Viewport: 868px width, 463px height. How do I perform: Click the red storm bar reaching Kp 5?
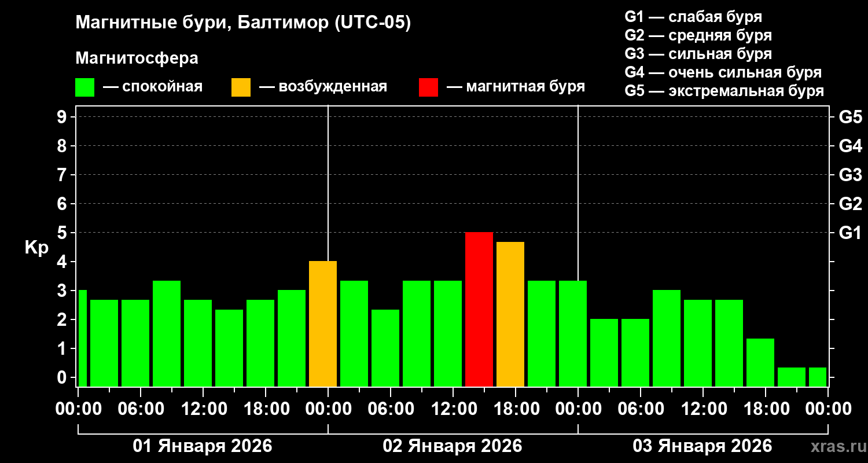click(x=479, y=309)
